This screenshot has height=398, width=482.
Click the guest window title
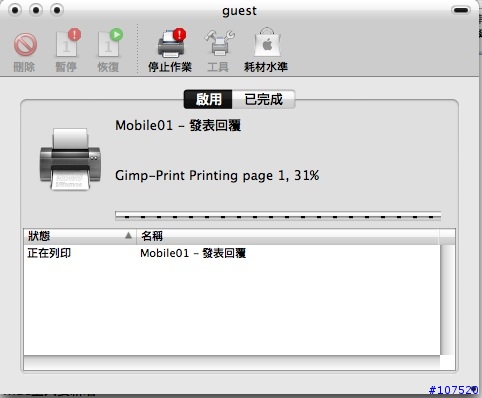point(240,11)
